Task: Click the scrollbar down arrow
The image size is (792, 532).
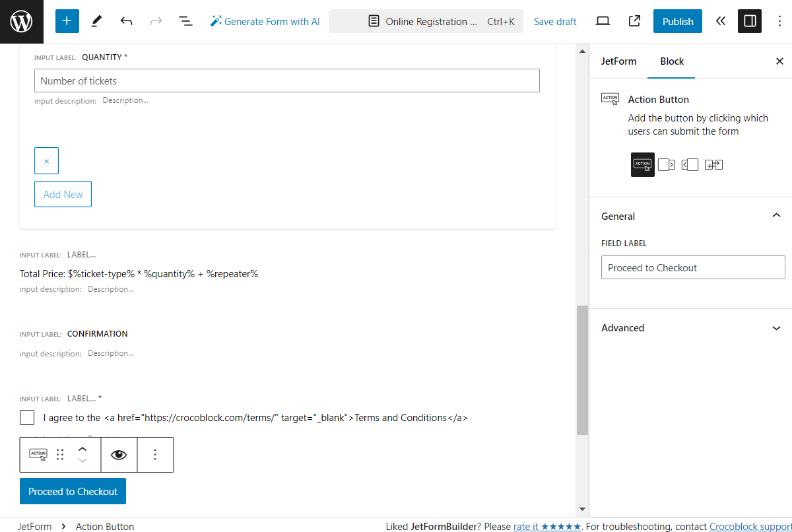Action: pos(582,509)
